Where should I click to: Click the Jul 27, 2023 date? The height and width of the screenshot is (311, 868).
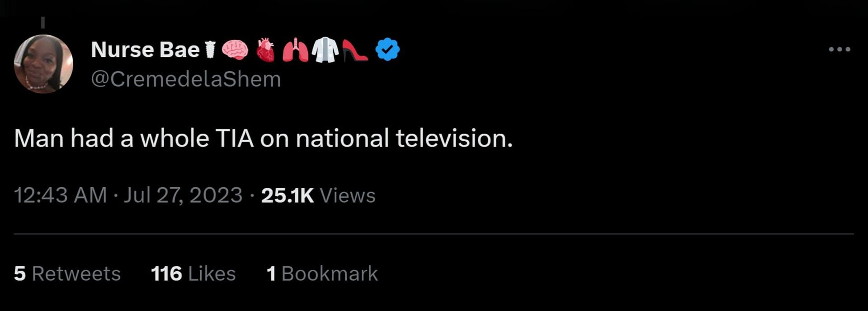[183, 195]
